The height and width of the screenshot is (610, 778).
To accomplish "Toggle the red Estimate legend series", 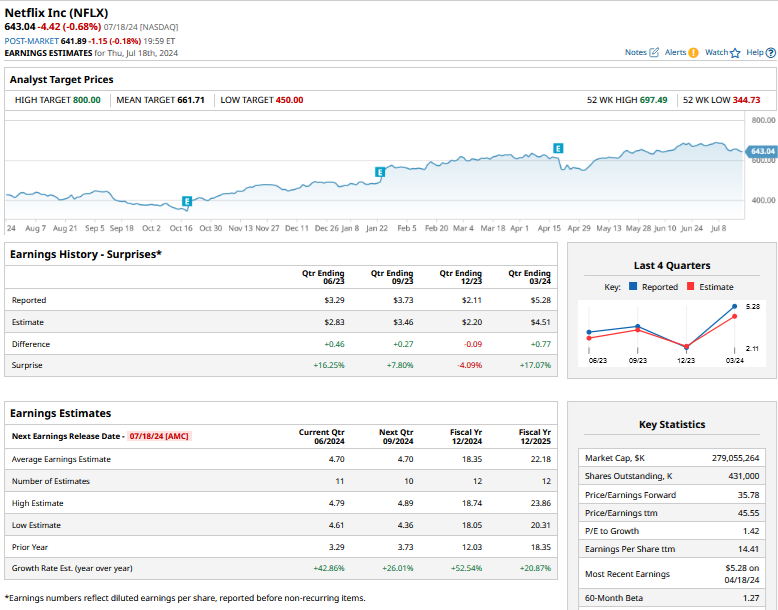I will click(692, 287).
